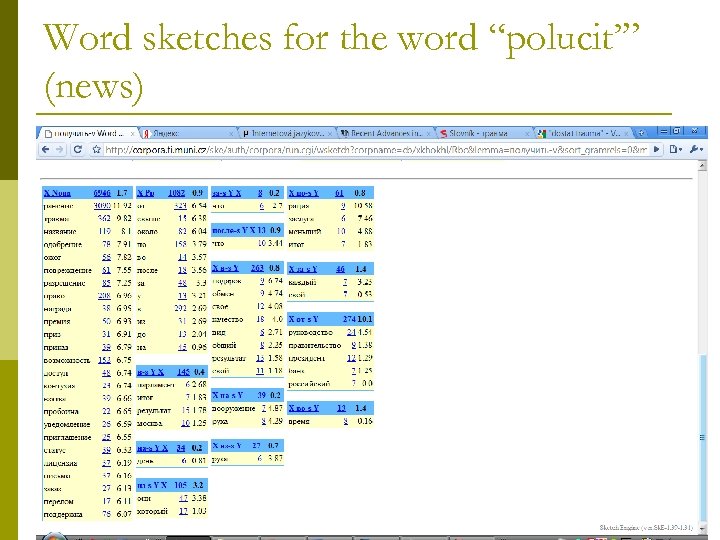Open the wrench settings menu
Image resolution: width=720 pixels, height=540 pixels.
[x=696, y=149]
